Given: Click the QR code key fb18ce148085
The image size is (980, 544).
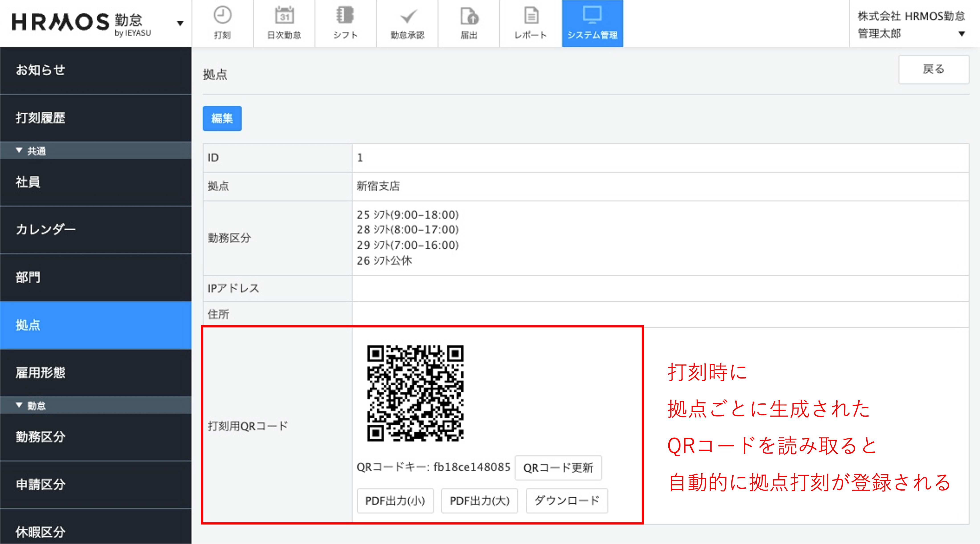Looking at the screenshot, I should [x=472, y=467].
